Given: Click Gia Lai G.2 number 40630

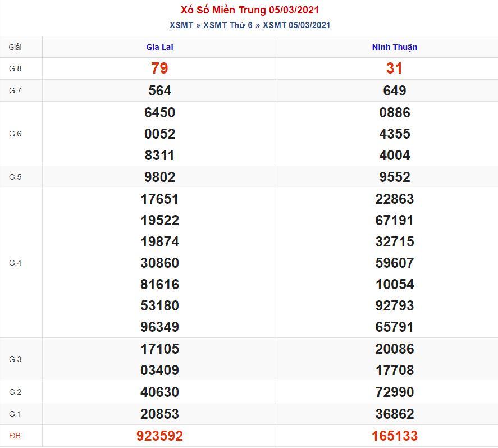Looking at the screenshot, I should (159, 392).
